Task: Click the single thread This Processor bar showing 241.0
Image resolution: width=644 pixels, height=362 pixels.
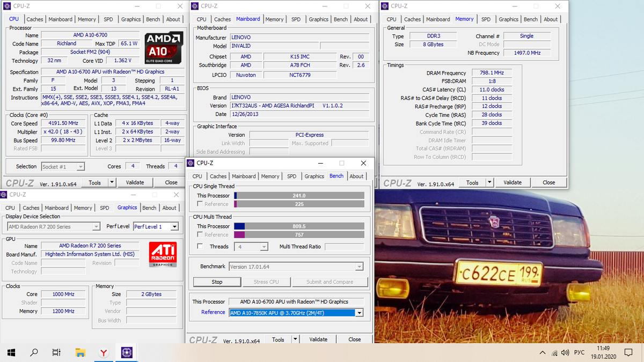Action: 299,196
